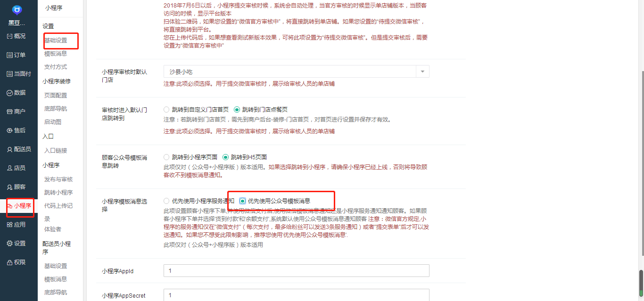
Task: Open 入口链接 menu item
Action: pos(56,150)
